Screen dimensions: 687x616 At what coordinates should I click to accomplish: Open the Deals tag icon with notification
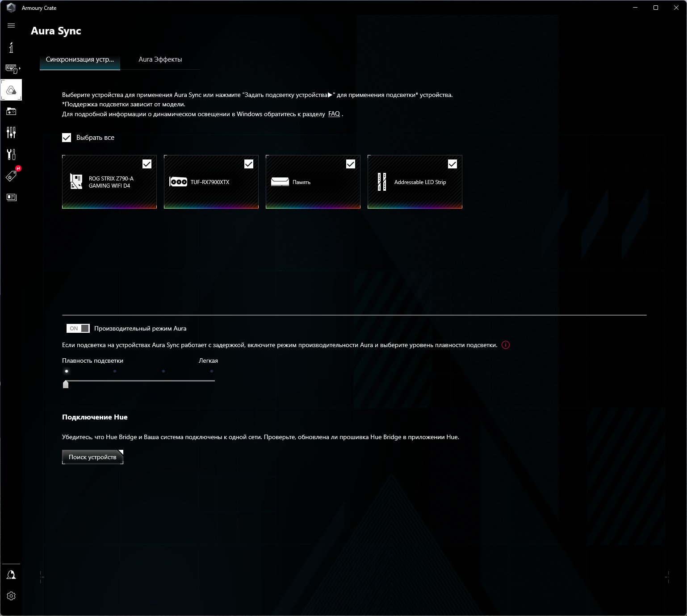tap(12, 176)
